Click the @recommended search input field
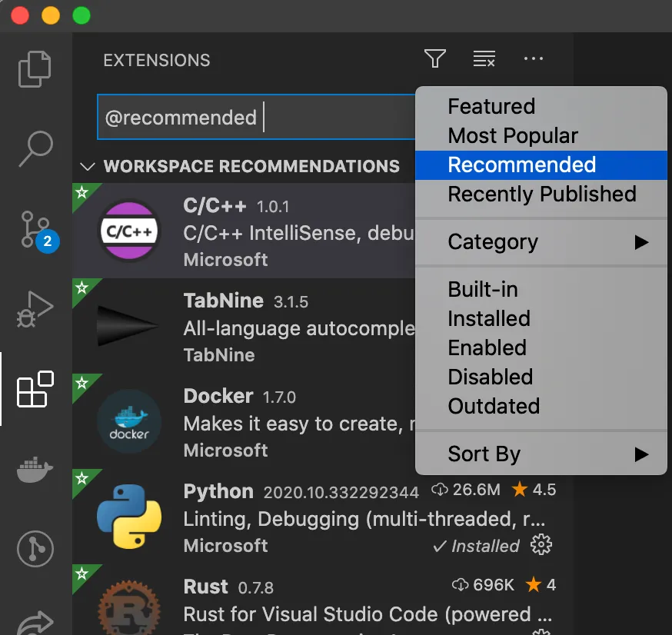 (254, 118)
